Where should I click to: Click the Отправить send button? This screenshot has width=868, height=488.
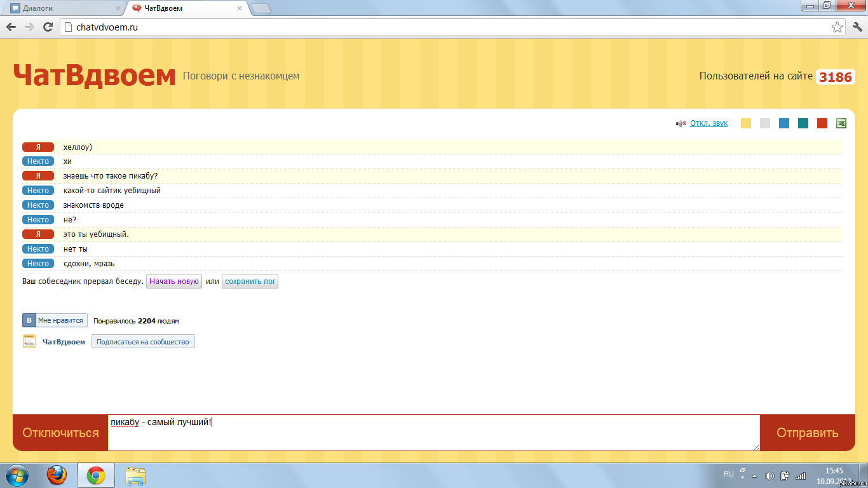pos(807,433)
